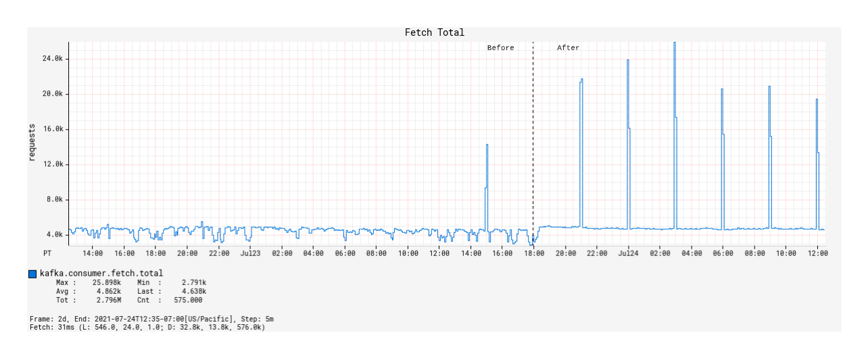This screenshot has height=358, width=868.
Task: Click the Jul23 date label on x-axis
Action: 250,253
